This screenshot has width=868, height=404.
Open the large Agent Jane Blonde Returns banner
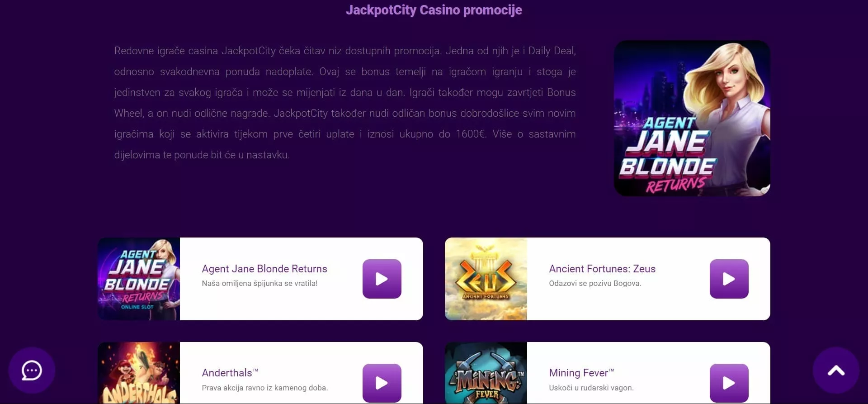click(x=692, y=118)
